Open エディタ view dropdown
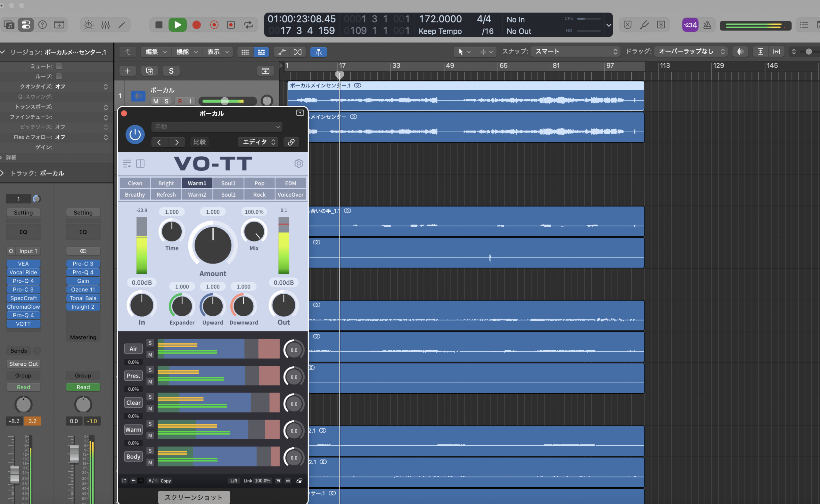820x504 pixels. click(258, 142)
